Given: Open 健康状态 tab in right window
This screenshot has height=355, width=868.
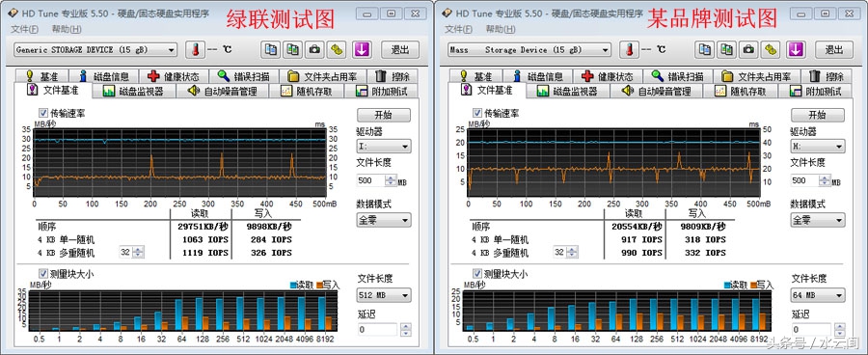Looking at the screenshot, I should coord(609,76).
